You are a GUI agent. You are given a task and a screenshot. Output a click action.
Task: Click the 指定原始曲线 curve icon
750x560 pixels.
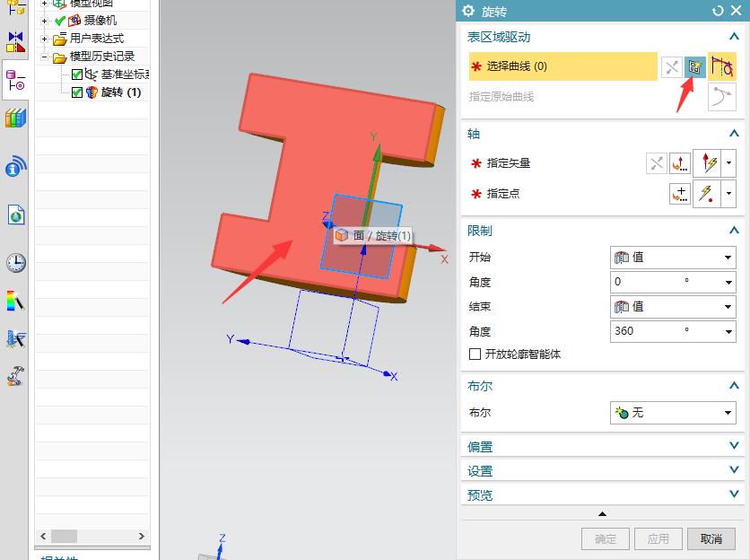(x=721, y=97)
